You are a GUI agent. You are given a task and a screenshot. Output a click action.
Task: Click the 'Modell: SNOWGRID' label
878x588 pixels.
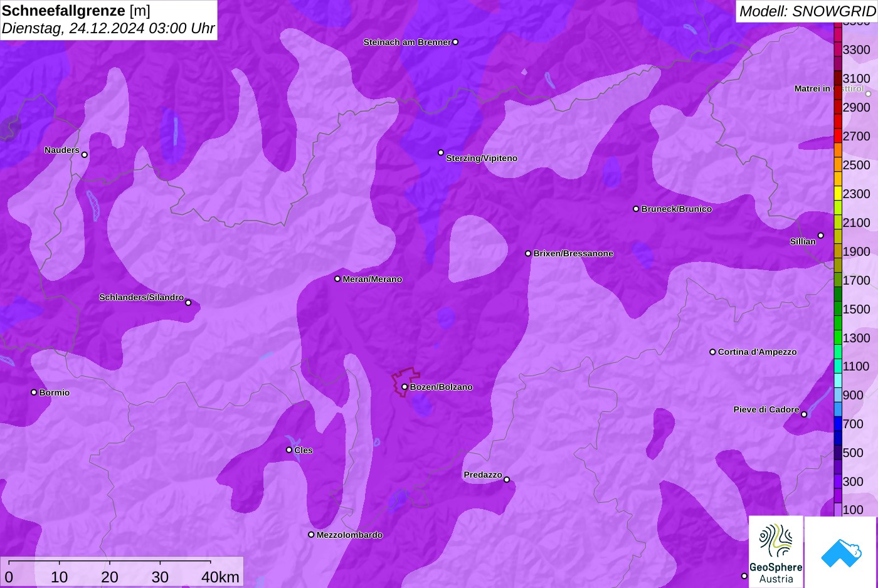[807, 11]
